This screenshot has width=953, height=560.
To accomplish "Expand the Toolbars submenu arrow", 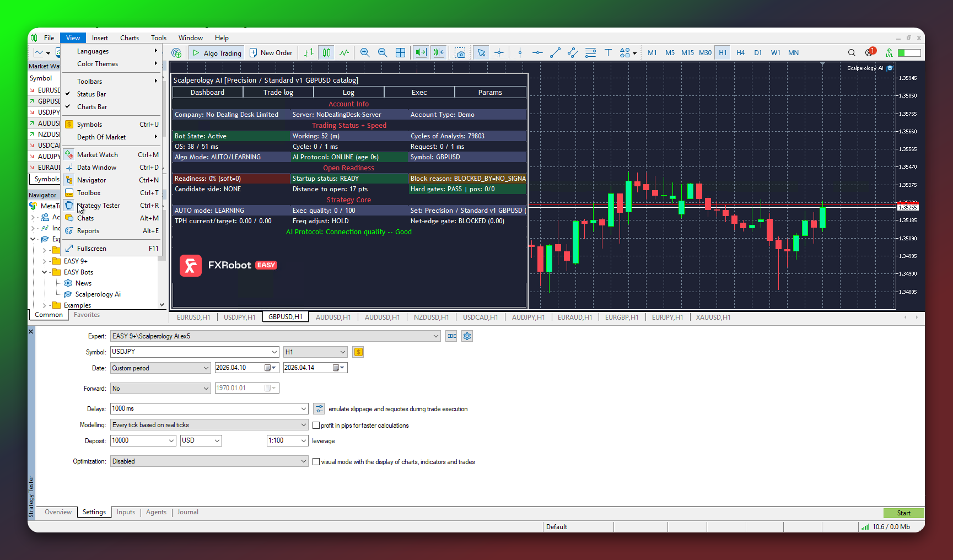I will pyautogui.click(x=157, y=81).
